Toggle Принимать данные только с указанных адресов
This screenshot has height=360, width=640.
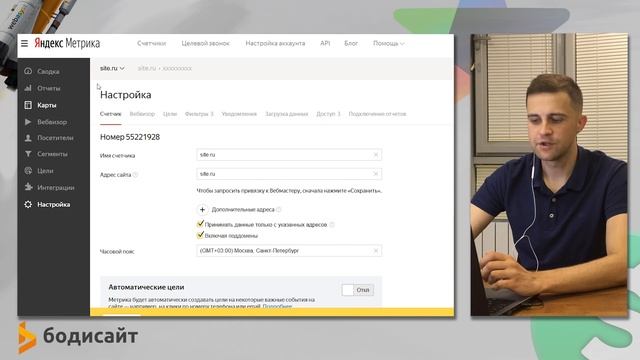200,224
